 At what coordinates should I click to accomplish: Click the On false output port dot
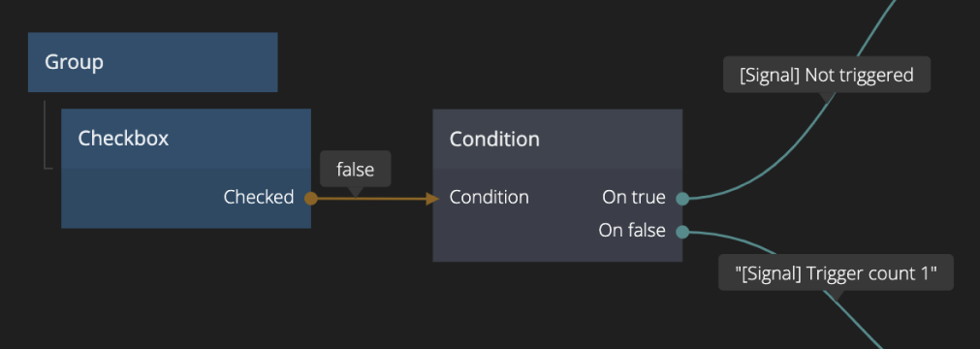(682, 232)
